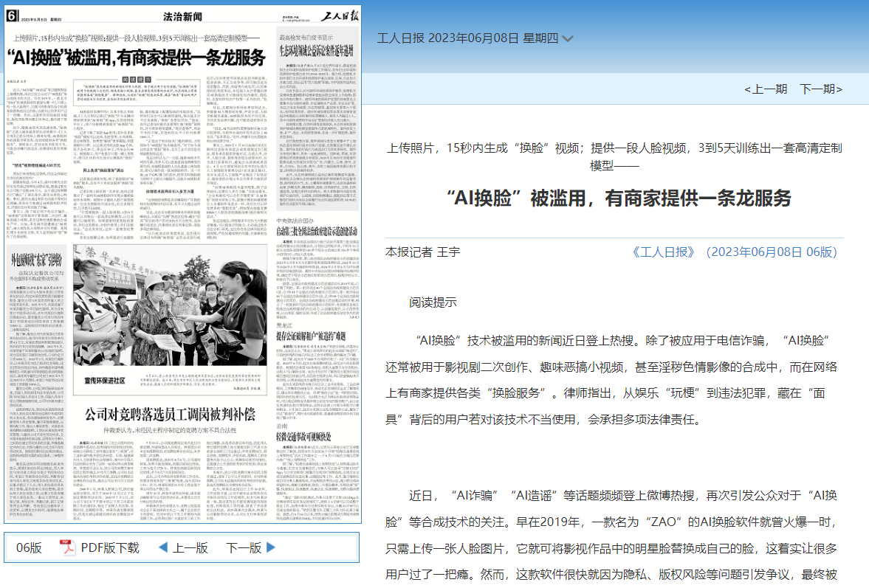Open the 《工人日报》 source link
Image resolution: width=869 pixels, height=588 pixels.
[664, 252]
